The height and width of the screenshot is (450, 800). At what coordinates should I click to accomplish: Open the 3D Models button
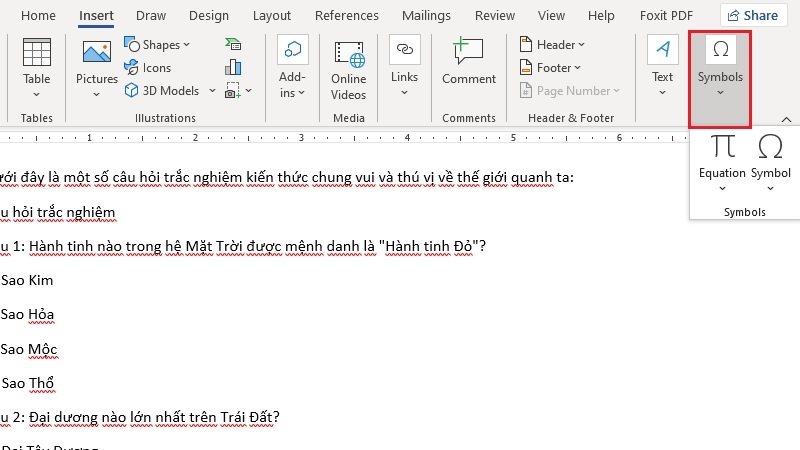click(x=162, y=91)
